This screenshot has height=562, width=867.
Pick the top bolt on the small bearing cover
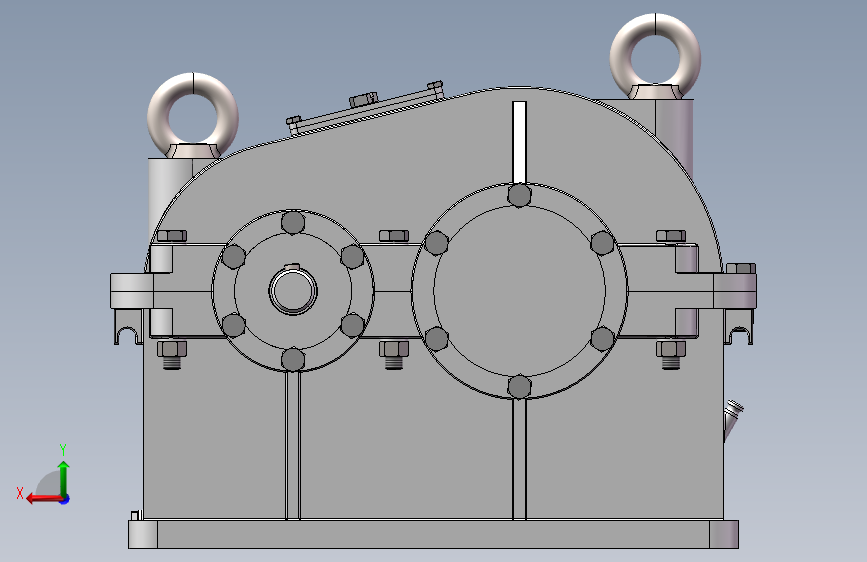pos(293,222)
